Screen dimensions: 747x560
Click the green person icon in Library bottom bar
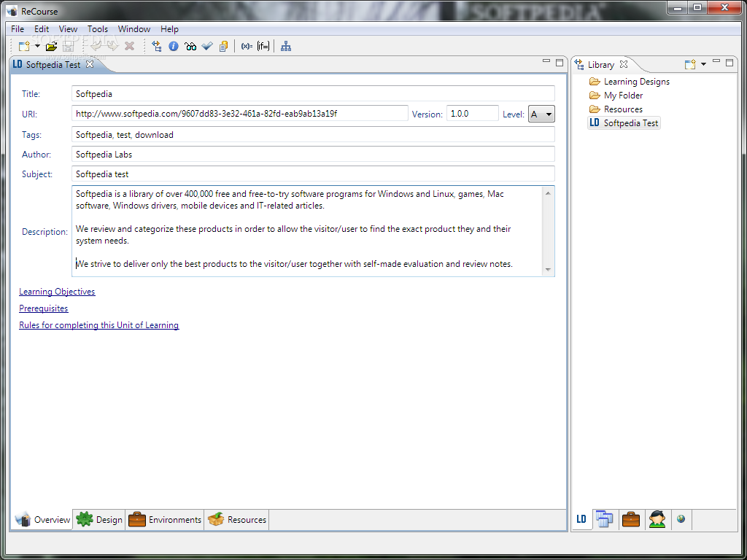point(657,519)
